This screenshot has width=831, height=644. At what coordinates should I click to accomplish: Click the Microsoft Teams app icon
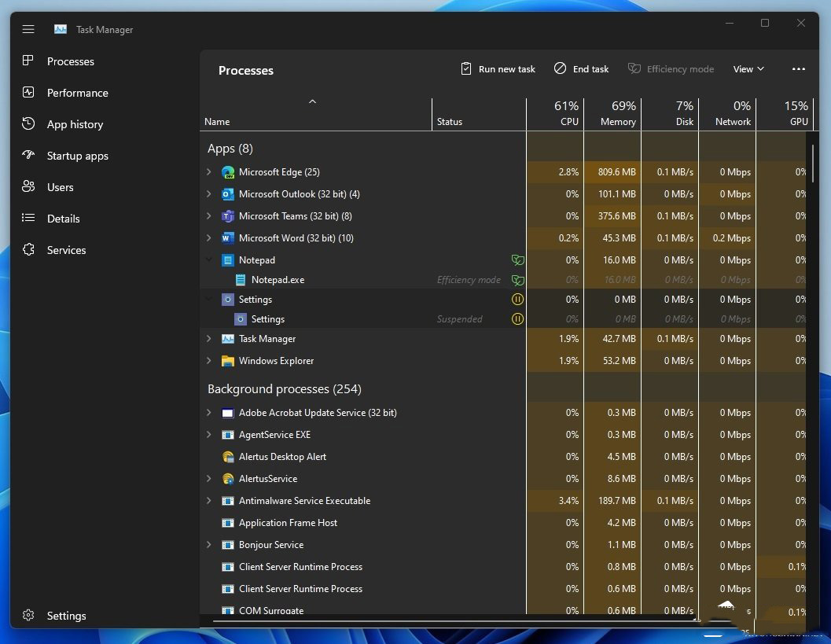tap(228, 216)
